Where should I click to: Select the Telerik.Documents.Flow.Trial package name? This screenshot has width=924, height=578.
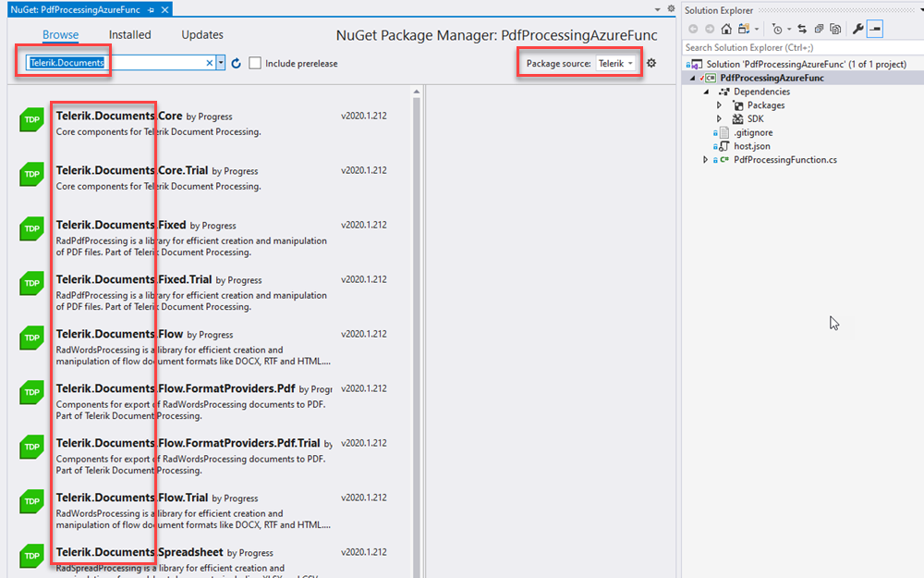(x=132, y=498)
